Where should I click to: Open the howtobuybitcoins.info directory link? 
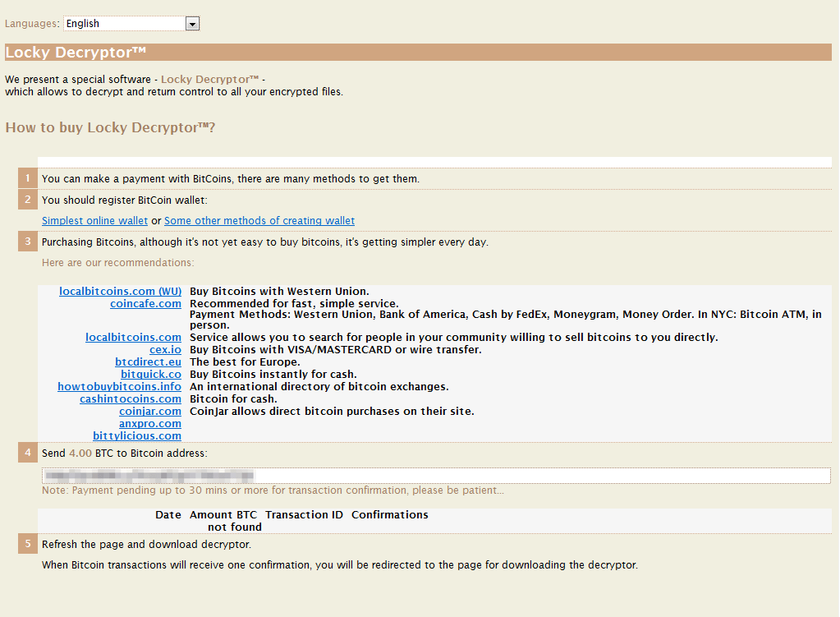tap(119, 387)
